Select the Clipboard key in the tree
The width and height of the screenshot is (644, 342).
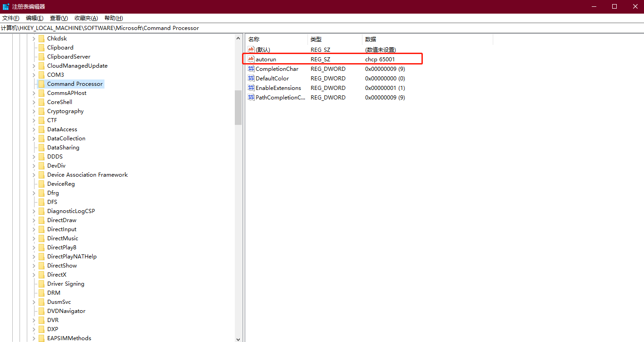point(60,47)
